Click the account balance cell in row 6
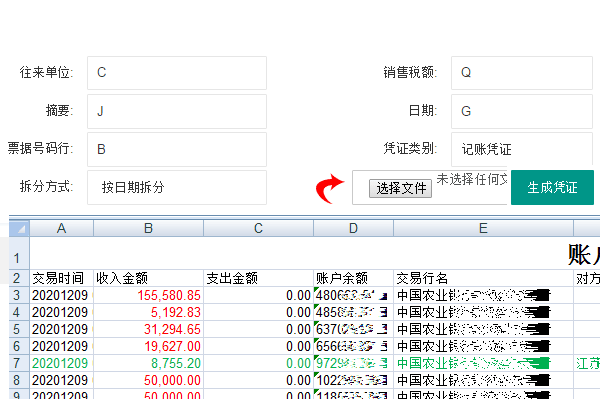The width and height of the screenshot is (600, 399). pos(353,346)
